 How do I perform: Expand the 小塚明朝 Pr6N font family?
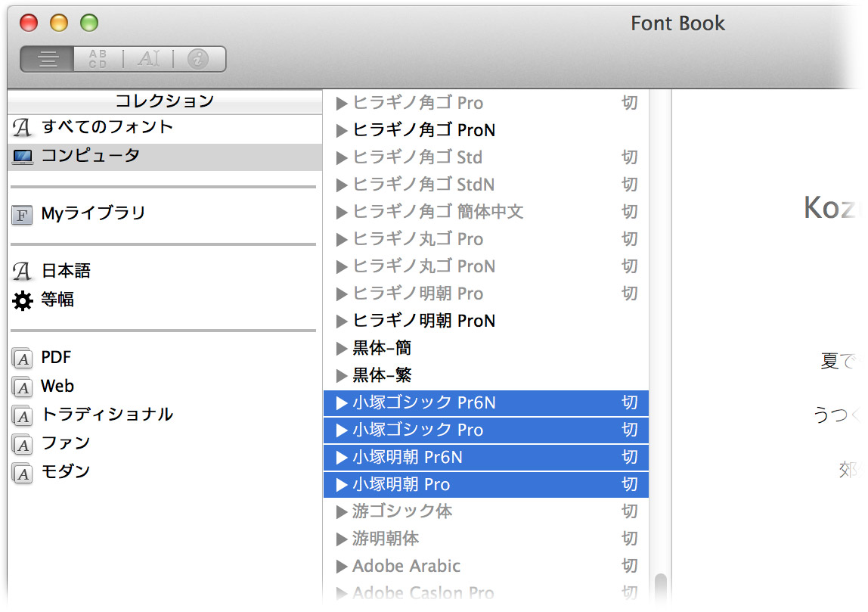click(342, 458)
